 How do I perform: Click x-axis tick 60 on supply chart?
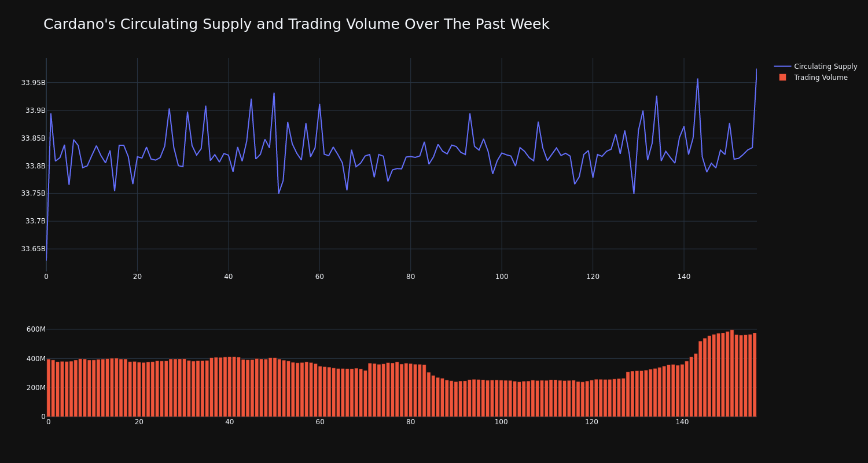(x=319, y=277)
